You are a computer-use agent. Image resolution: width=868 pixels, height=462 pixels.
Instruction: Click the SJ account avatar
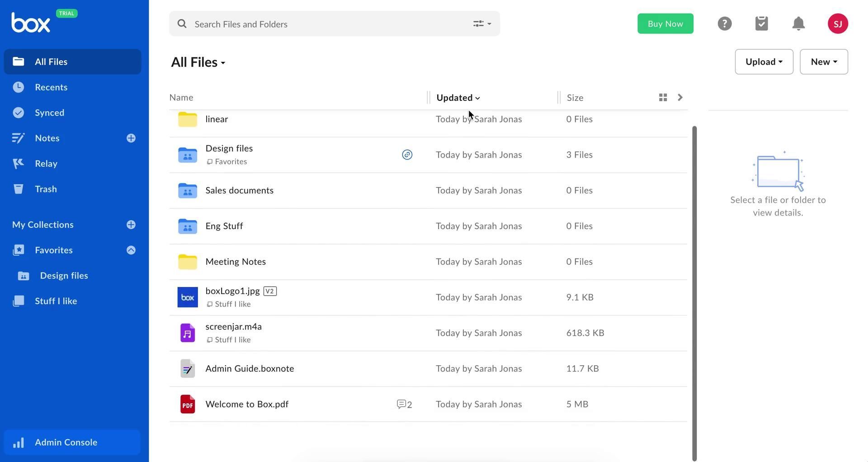pos(837,24)
